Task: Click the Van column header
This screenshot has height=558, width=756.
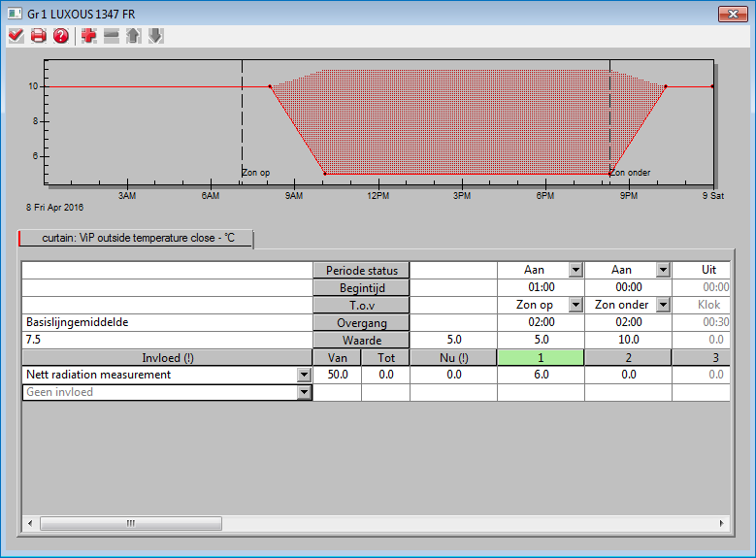Action: click(x=337, y=357)
